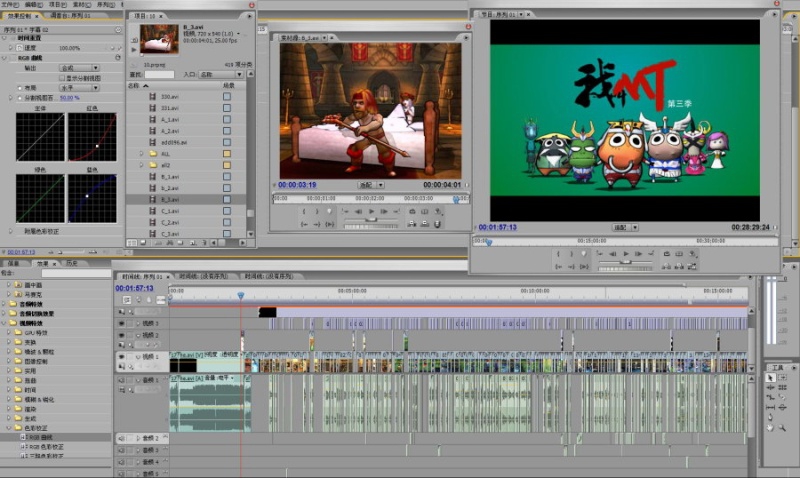800x478 pixels.
Task: Click Insert edit button in source monitor
Action: pos(412,224)
